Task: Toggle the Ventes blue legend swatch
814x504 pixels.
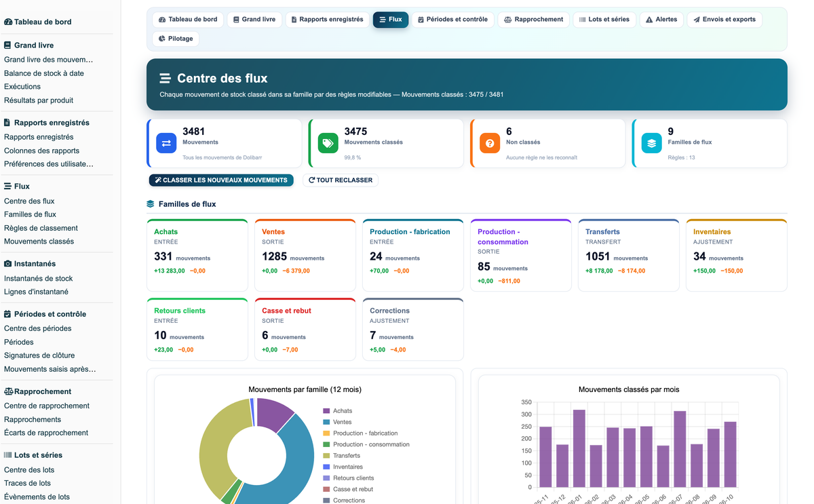Action: pyautogui.click(x=326, y=422)
